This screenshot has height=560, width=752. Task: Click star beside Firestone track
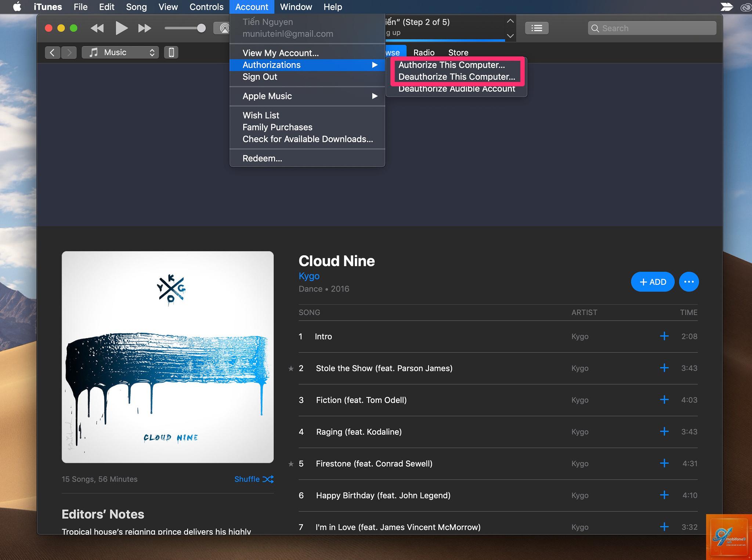(291, 464)
